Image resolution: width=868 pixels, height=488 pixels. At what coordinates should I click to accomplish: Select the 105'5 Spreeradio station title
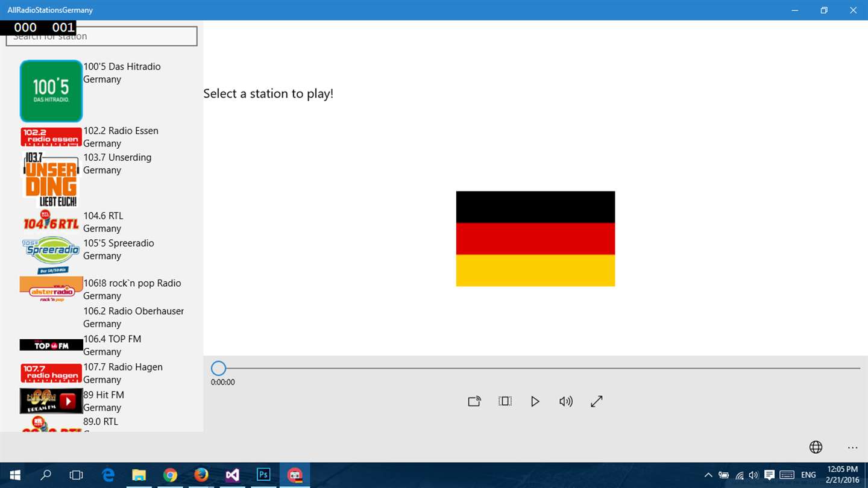coord(119,243)
